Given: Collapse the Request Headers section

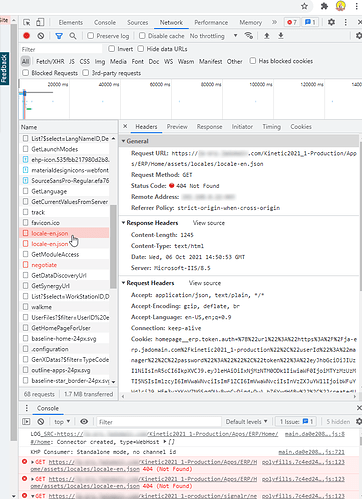Looking at the screenshot, I should (123, 283).
